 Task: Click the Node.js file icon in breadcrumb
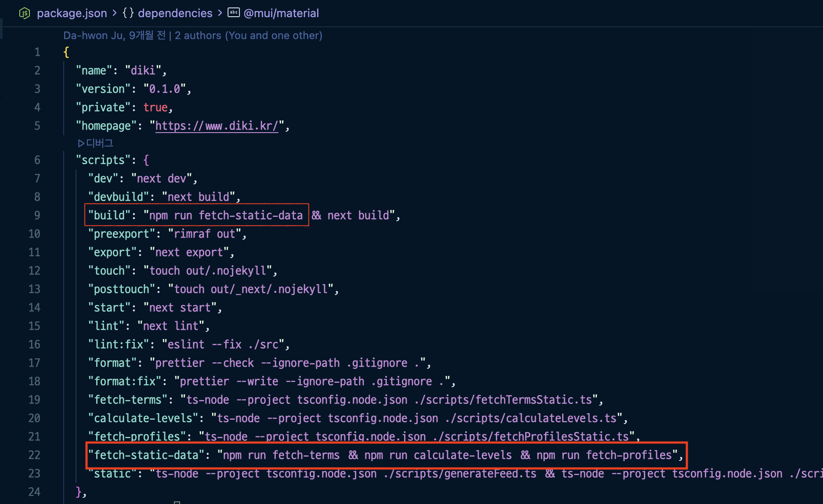coord(25,13)
